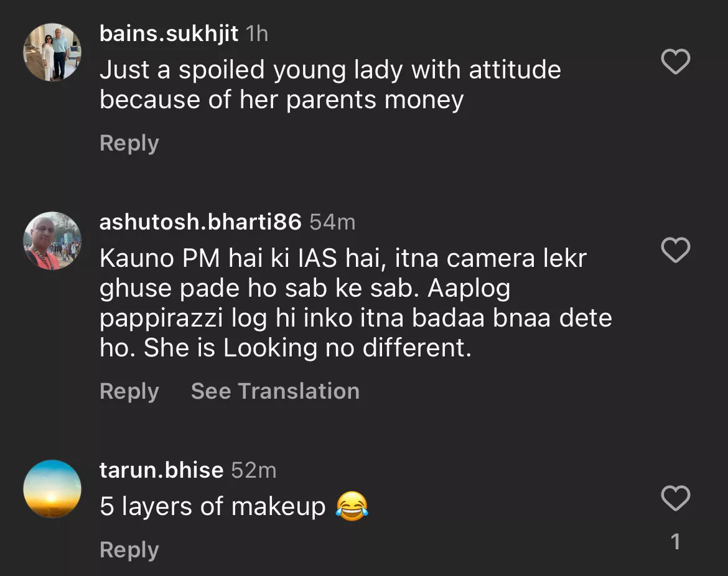Reply to the spoiled young lady comment
The width and height of the screenshot is (728, 576).
point(129,143)
